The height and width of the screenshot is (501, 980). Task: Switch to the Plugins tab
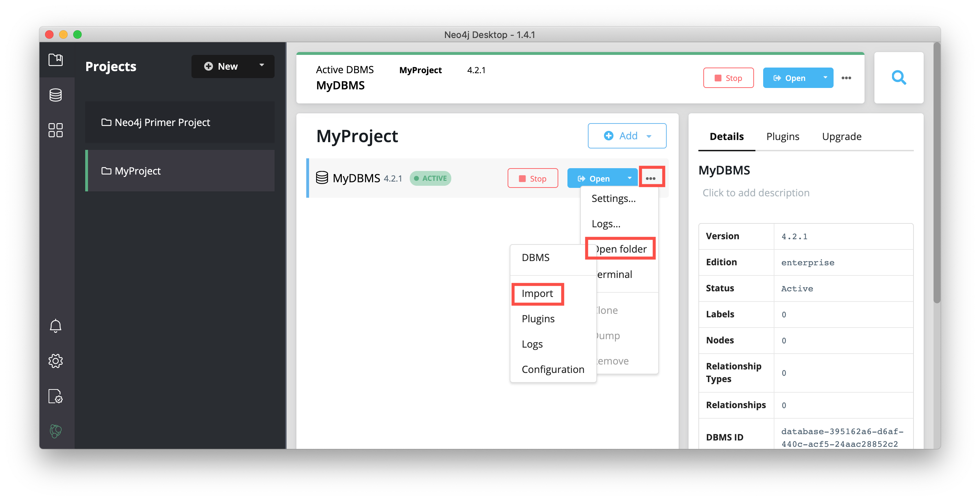(x=783, y=136)
